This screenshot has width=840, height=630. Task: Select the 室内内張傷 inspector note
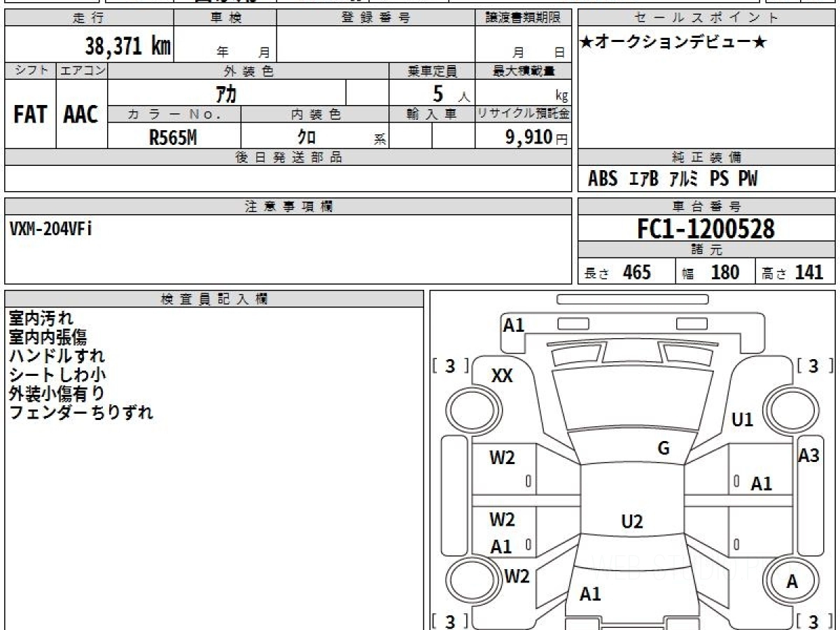pos(48,337)
